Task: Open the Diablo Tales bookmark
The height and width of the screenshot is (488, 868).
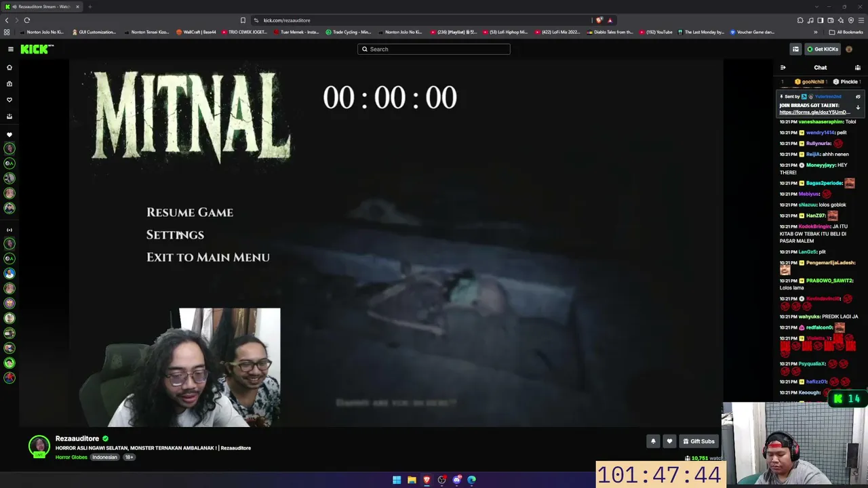Action: (610, 32)
